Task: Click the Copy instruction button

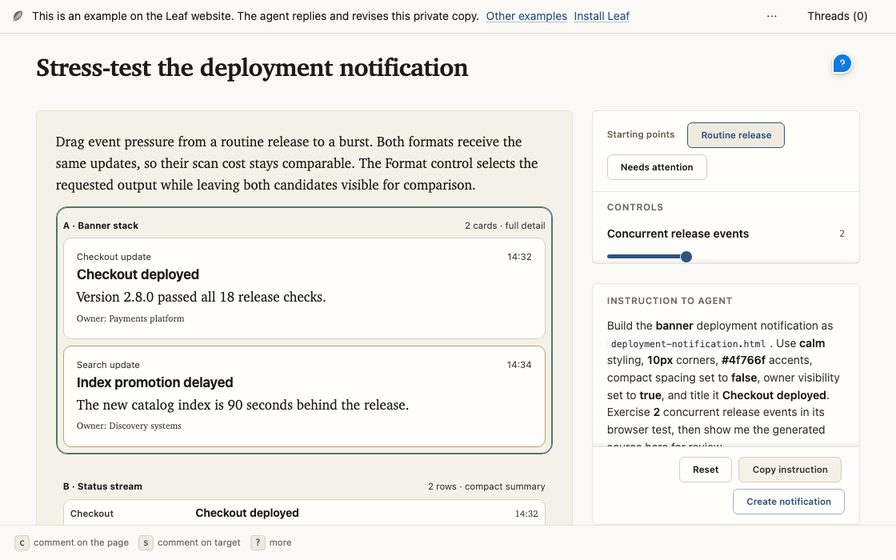Action: click(x=790, y=469)
